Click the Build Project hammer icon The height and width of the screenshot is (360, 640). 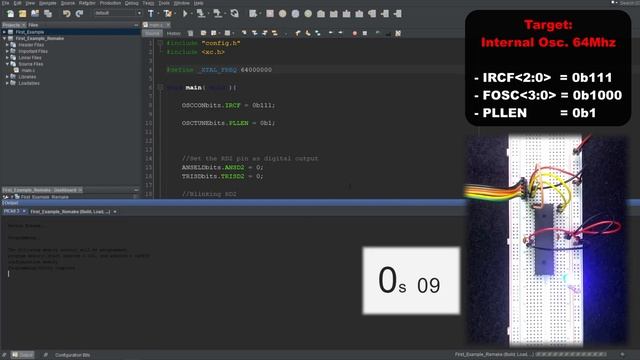coord(151,13)
